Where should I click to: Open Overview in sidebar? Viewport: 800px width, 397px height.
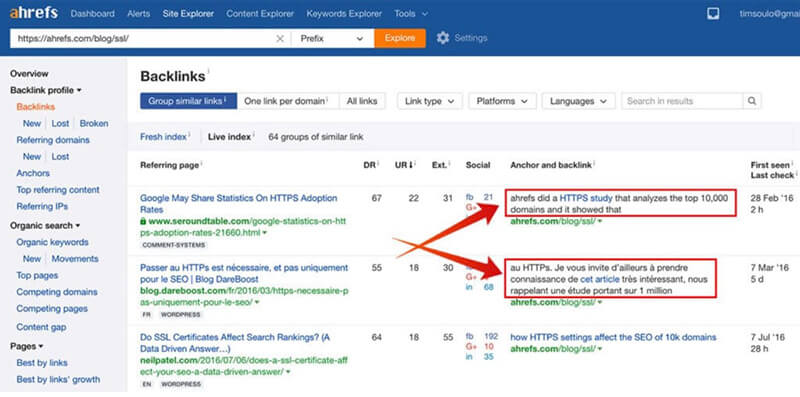[x=29, y=73]
